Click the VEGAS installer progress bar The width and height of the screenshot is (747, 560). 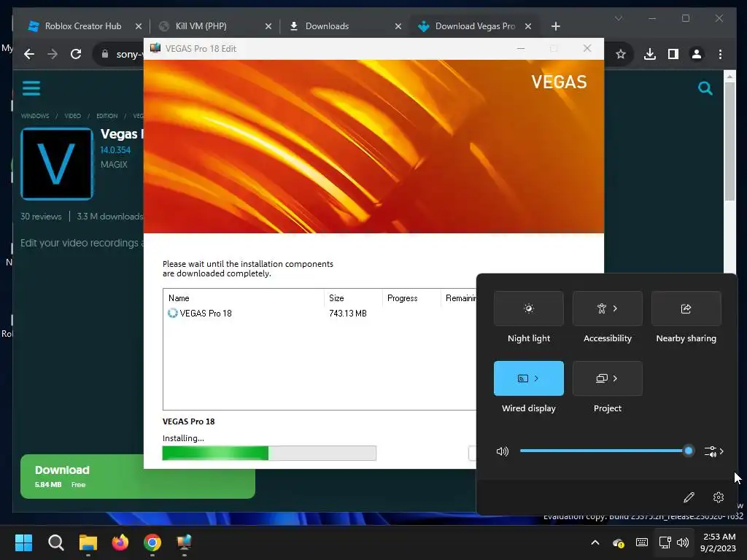pyautogui.click(x=269, y=453)
